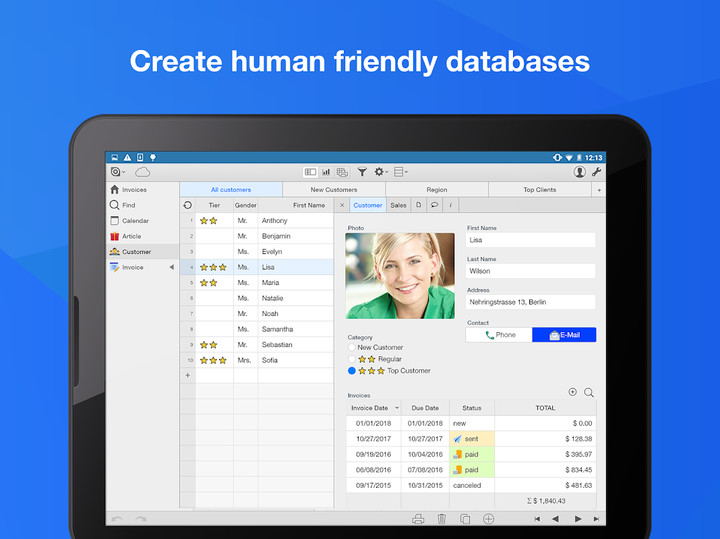Open the Sales detail tab
The image size is (720, 539).
click(x=398, y=205)
